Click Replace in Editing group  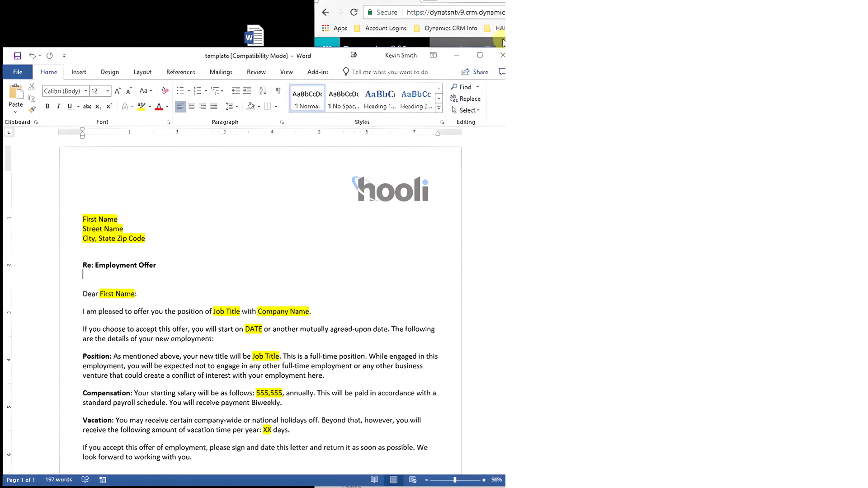click(x=465, y=99)
